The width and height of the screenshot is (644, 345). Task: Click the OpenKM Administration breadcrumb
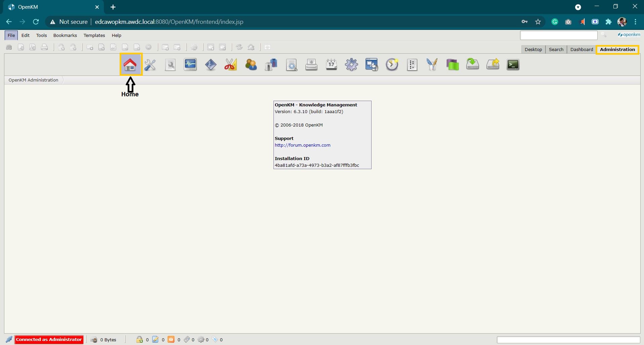(x=33, y=80)
